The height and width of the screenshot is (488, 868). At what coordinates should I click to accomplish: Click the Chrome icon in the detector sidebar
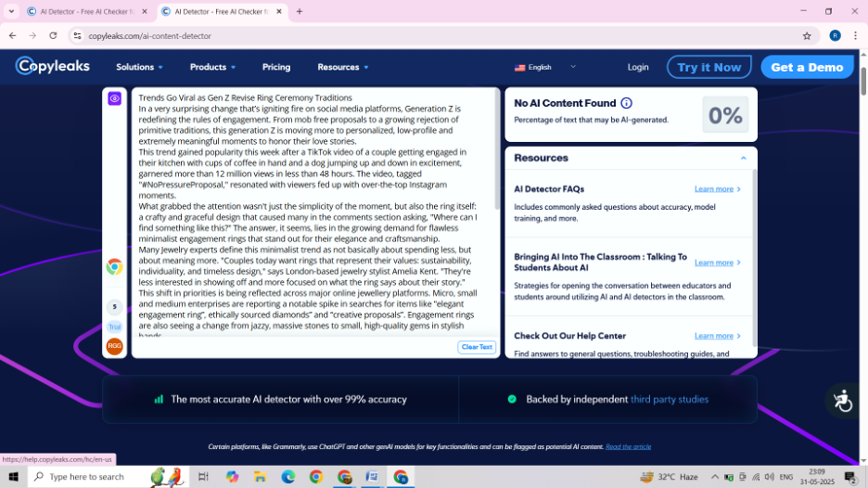click(115, 267)
